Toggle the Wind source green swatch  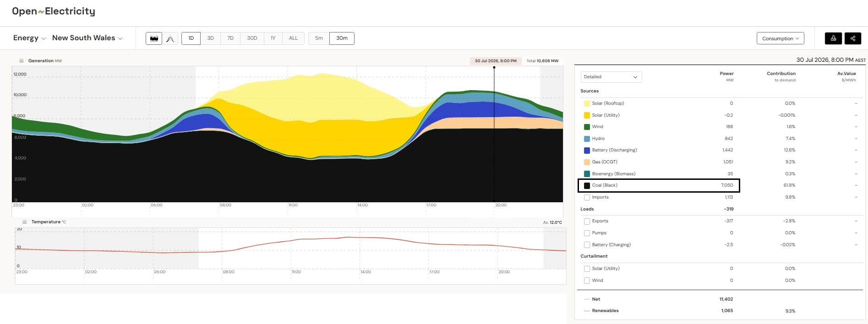(x=587, y=127)
